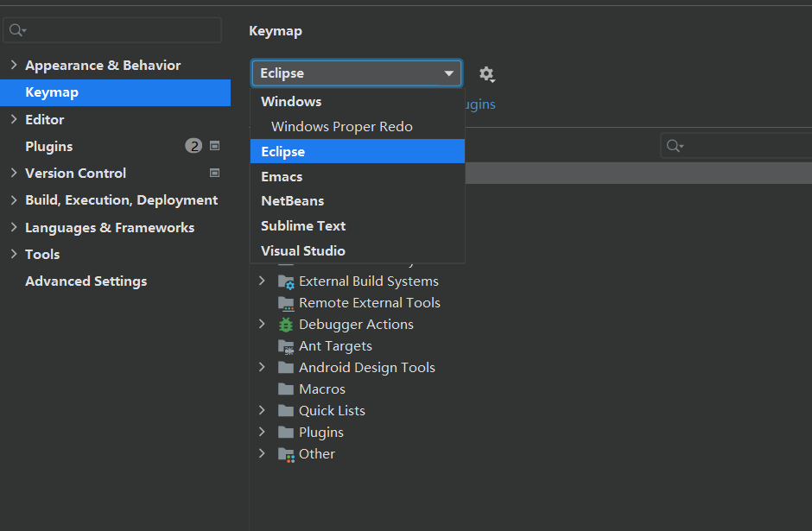The height and width of the screenshot is (531, 812).
Task: Expand Debugger Actions node
Action: pos(262,324)
